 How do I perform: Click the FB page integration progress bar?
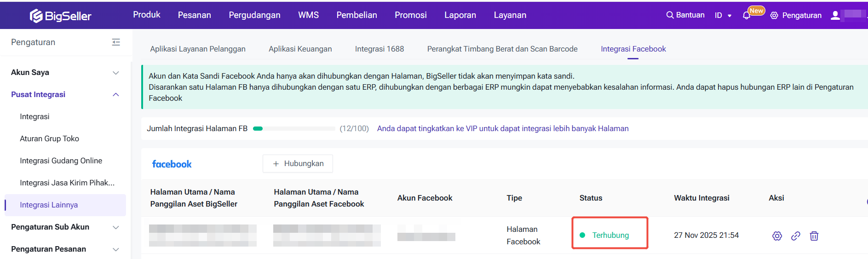294,129
